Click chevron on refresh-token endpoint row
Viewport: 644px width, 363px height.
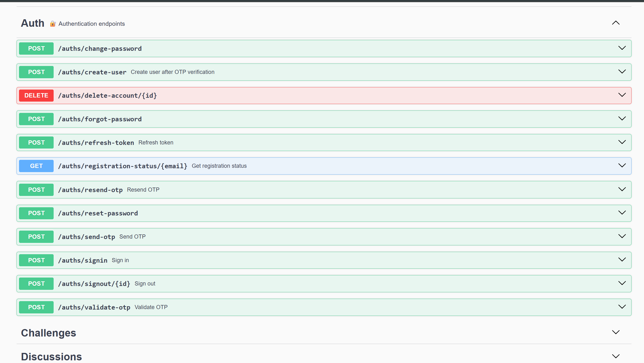[622, 142]
